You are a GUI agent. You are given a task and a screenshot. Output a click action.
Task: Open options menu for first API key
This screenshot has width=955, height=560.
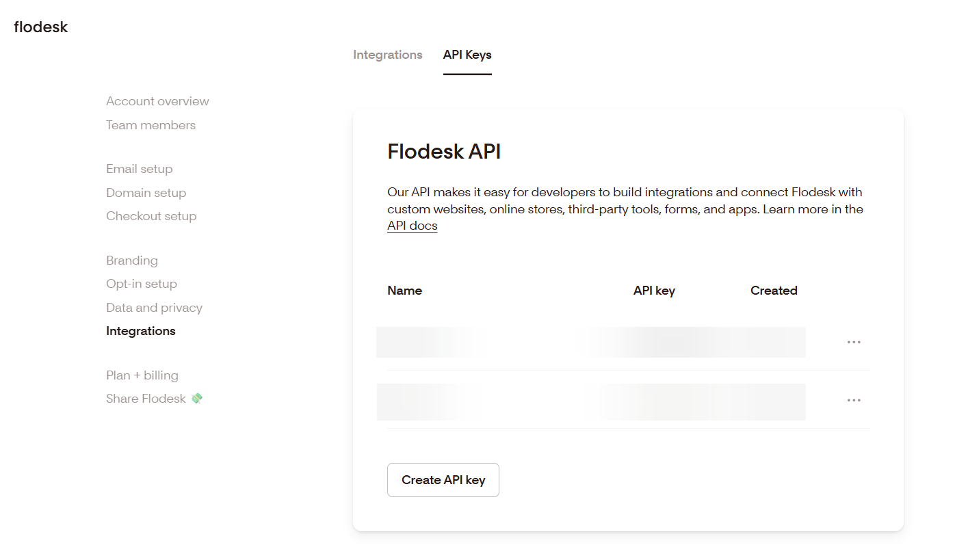coord(853,342)
